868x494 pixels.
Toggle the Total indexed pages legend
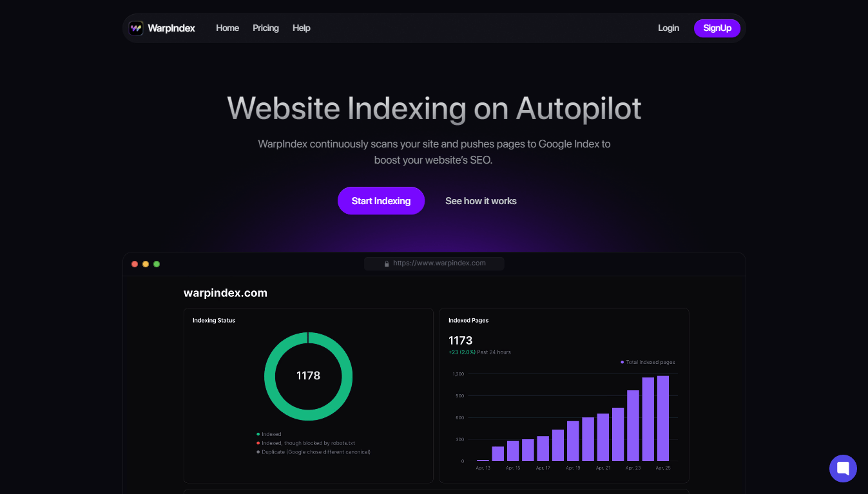pyautogui.click(x=648, y=362)
